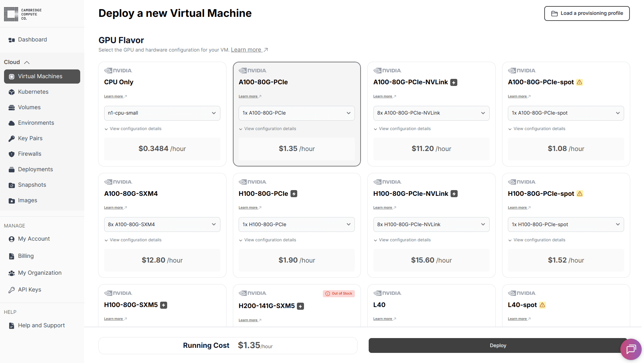Open the chat support bubble
Viewport: 644px width, 363px height.
click(631, 349)
